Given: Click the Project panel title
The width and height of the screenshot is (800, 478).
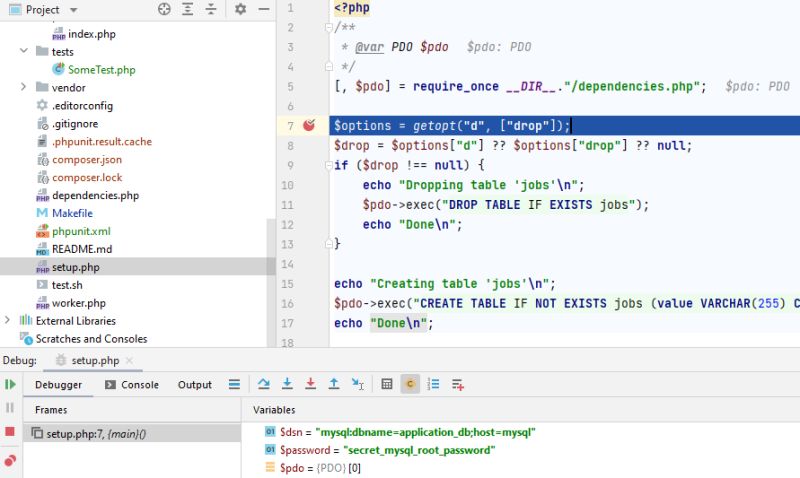Looking at the screenshot, I should pyautogui.click(x=42, y=10).
